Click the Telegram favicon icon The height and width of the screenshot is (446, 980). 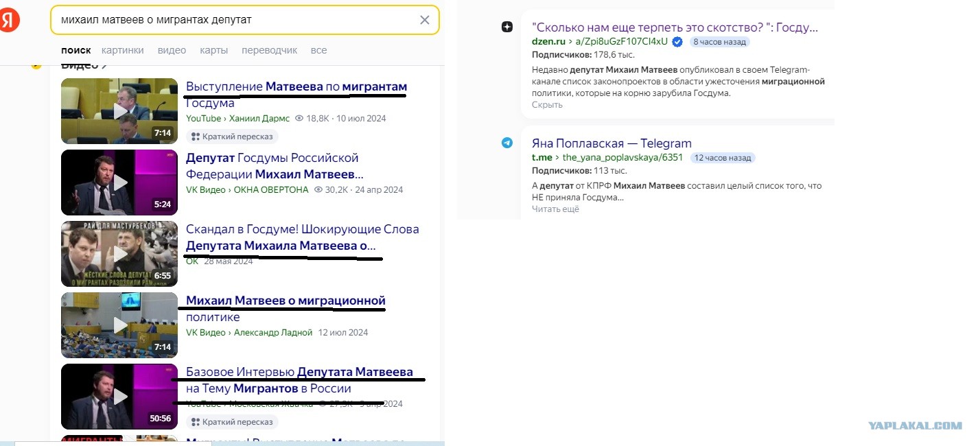507,143
